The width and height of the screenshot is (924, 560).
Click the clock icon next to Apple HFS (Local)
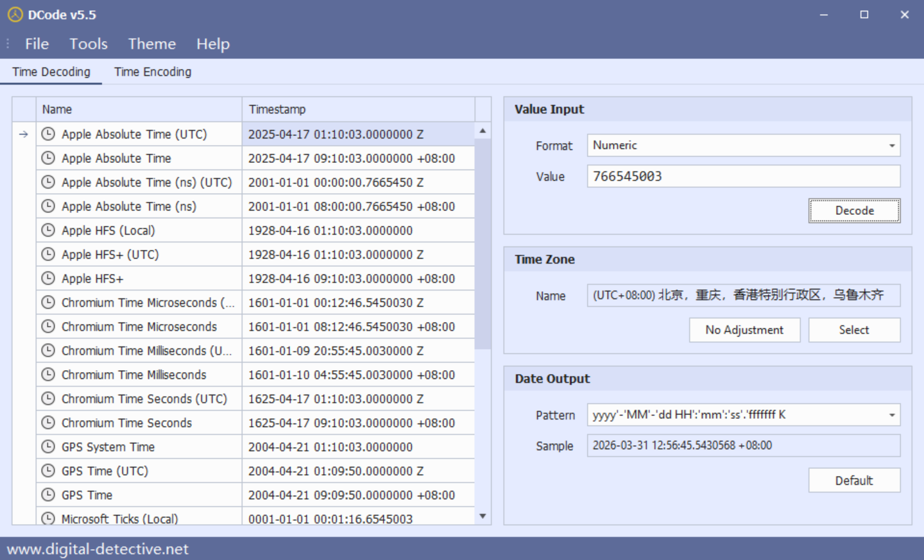(x=48, y=230)
